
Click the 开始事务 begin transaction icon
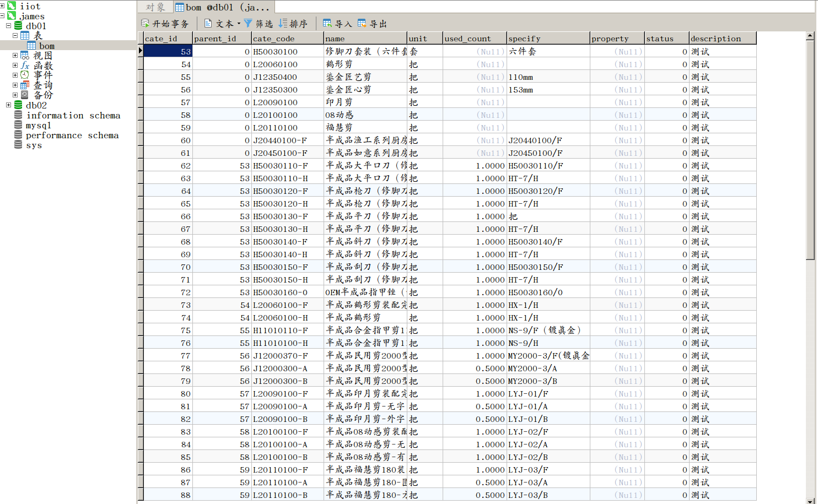click(145, 23)
